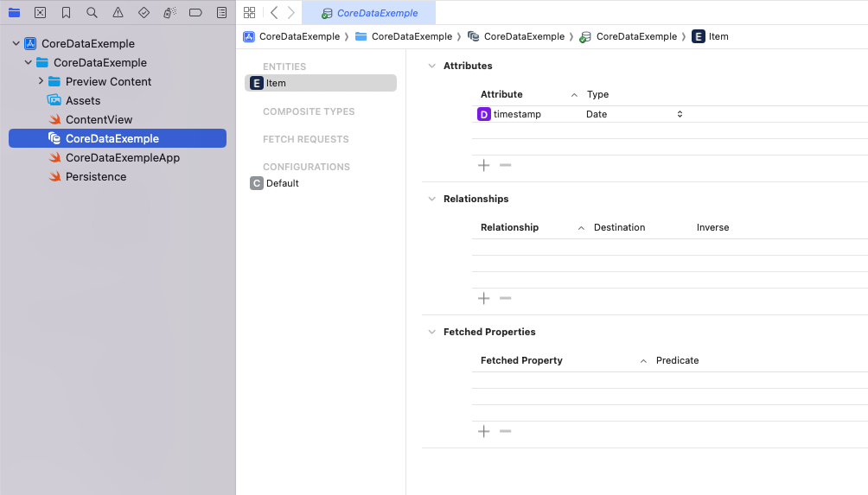The image size is (868, 495).
Task: Select CoreDataExemple data model file
Action: (118, 138)
